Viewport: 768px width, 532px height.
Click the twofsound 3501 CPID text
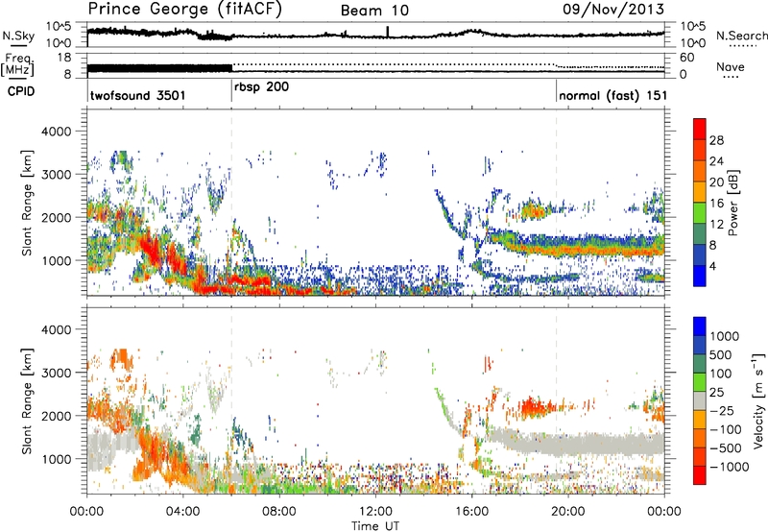137,95
